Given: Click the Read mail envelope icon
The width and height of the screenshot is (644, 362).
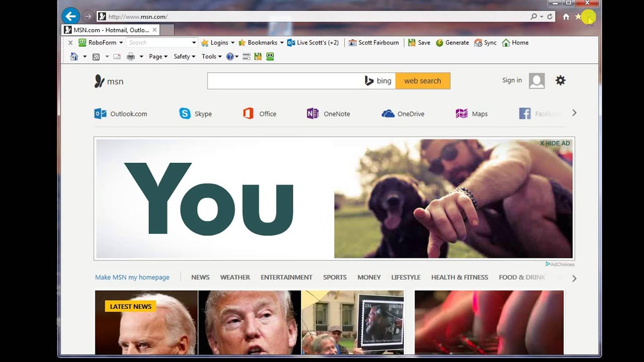Looking at the screenshot, I should pyautogui.click(x=117, y=57).
